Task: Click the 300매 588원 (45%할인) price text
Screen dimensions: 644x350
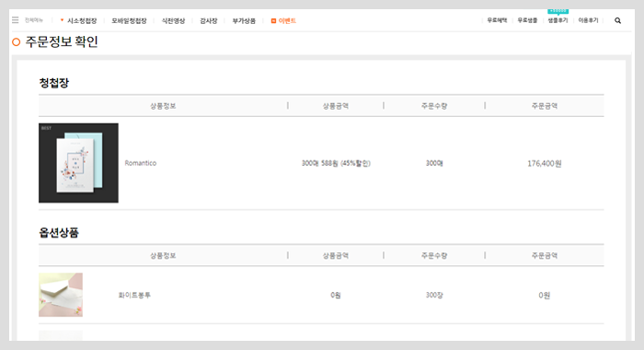Action: click(336, 163)
